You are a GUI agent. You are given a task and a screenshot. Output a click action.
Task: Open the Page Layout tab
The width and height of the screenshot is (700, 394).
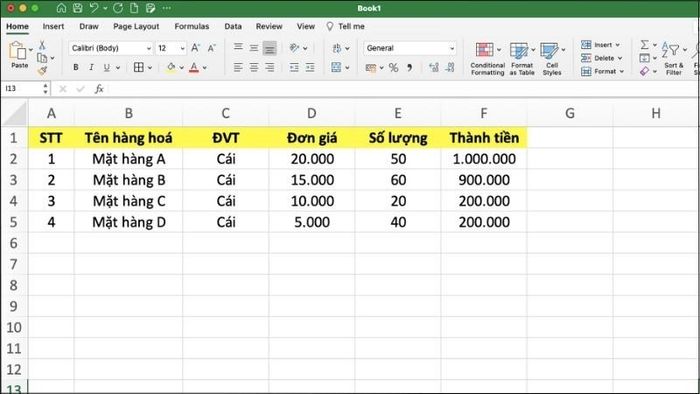click(136, 26)
